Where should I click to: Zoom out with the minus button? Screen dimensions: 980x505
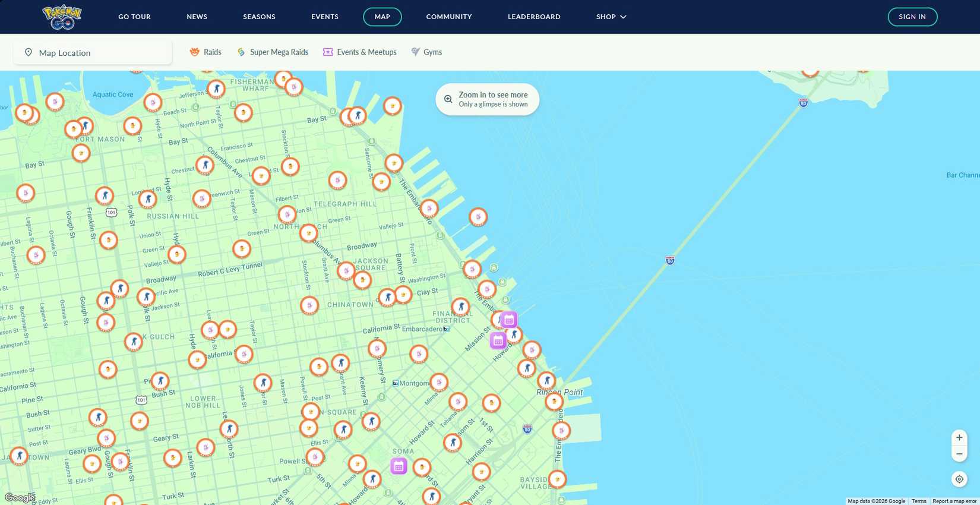point(959,454)
